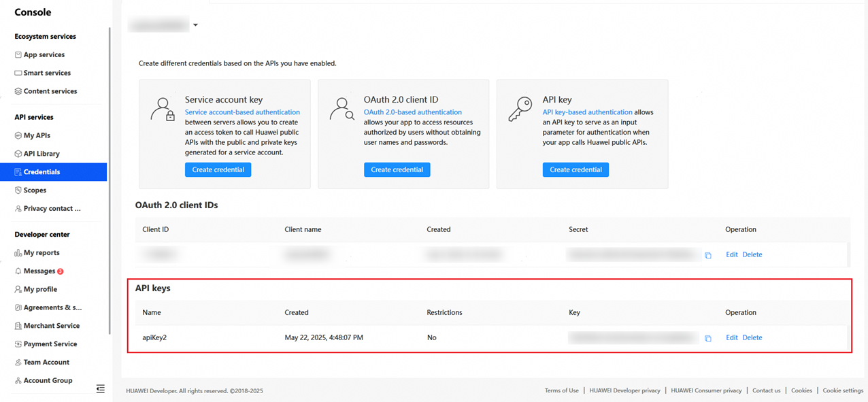Click the sidebar vertical scrollbar
868x402 pixels.
click(x=110, y=180)
